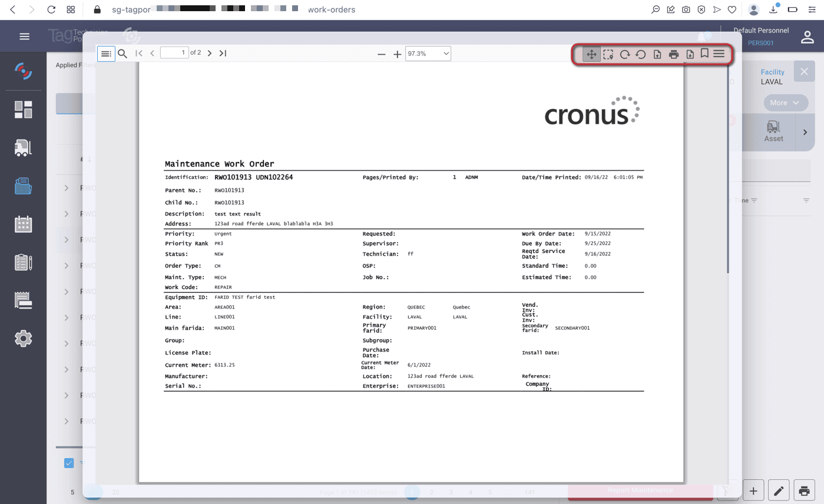Zoom in the PDF with plus button

(x=398, y=54)
